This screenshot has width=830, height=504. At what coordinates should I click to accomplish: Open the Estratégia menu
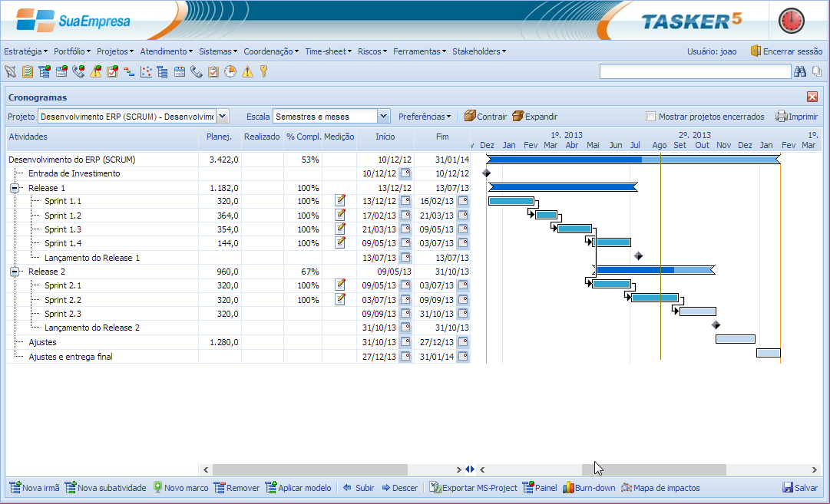(25, 51)
